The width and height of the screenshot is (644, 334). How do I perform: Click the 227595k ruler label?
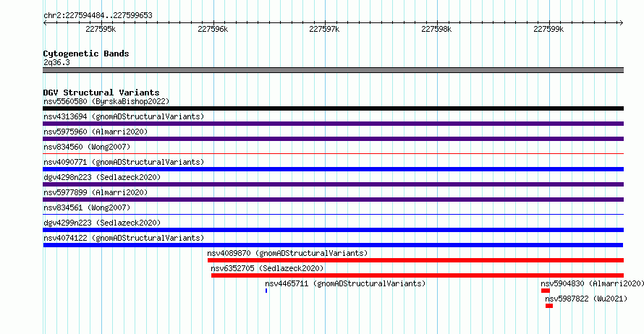click(x=101, y=29)
